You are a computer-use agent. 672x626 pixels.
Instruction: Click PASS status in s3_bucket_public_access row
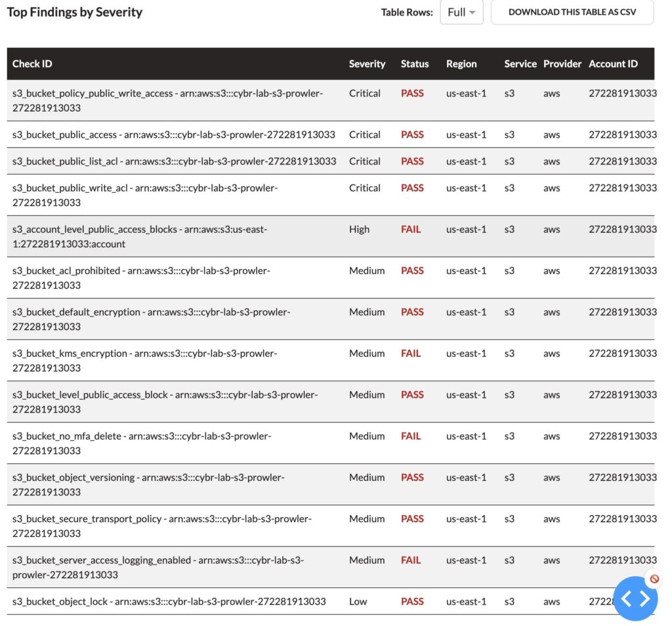412,135
